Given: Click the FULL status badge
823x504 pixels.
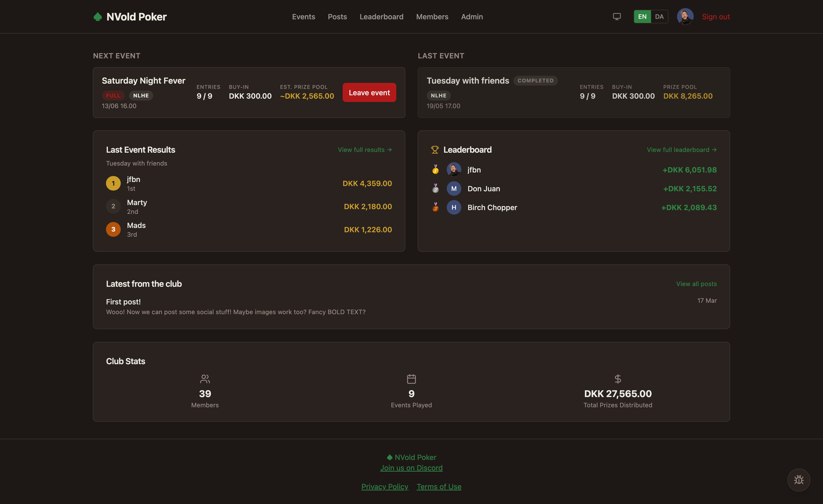Looking at the screenshot, I should 113,96.
